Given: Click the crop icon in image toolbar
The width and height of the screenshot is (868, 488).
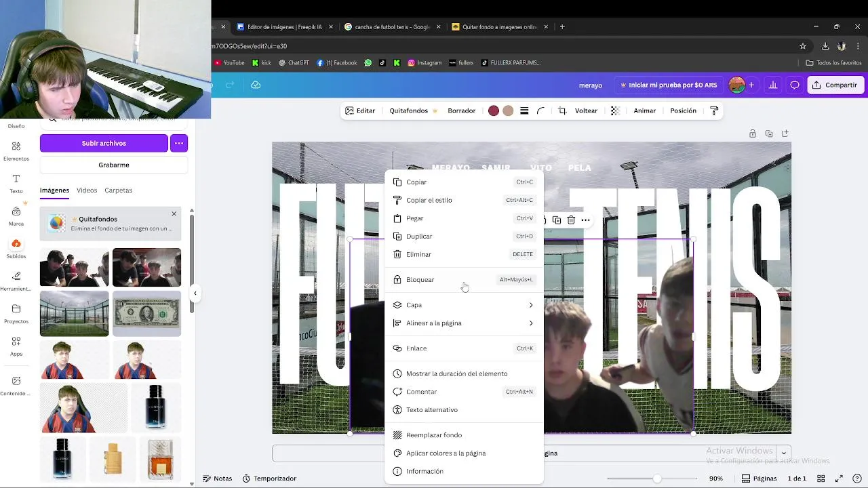Looking at the screenshot, I should (x=562, y=110).
